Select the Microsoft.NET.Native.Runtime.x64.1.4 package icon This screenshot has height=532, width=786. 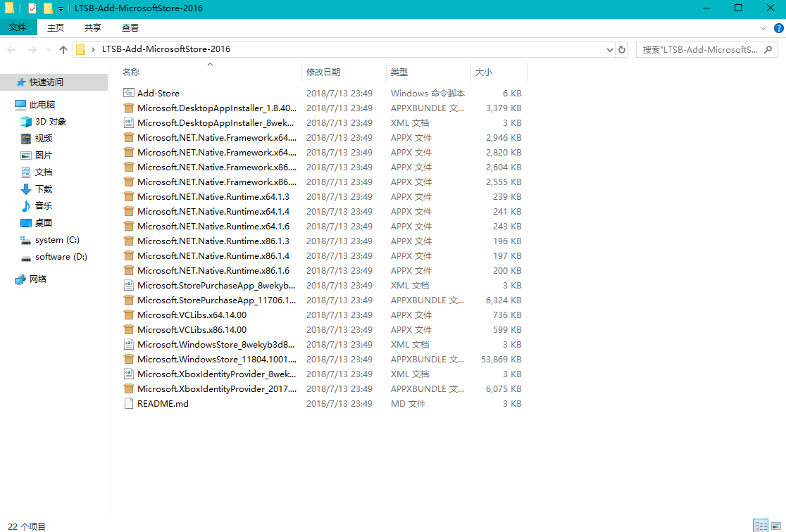[129, 211]
